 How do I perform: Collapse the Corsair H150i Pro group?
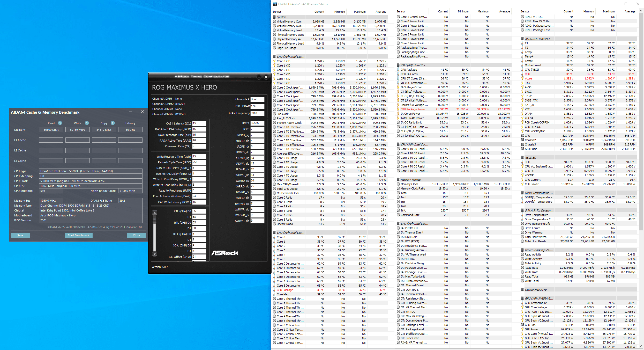[522, 290]
